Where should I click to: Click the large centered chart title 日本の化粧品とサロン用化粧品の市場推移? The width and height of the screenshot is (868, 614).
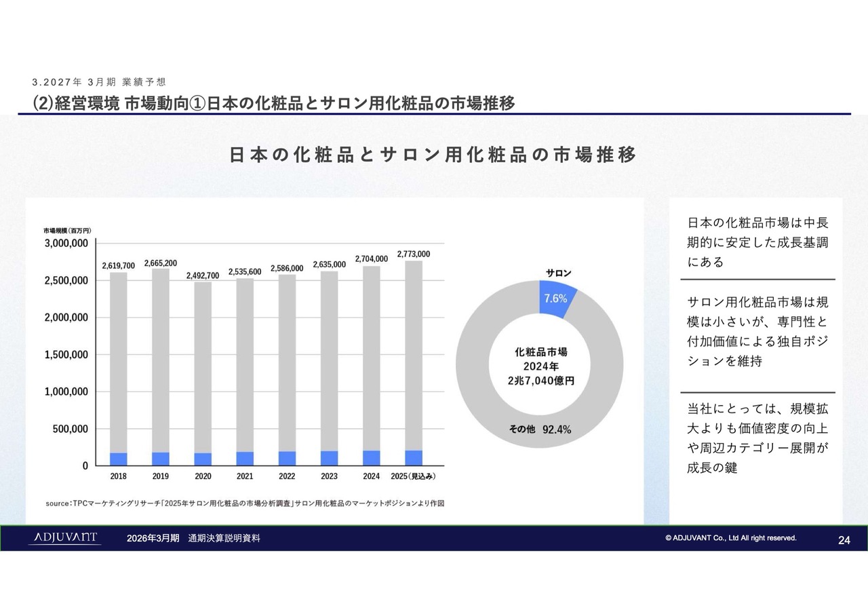(x=433, y=155)
